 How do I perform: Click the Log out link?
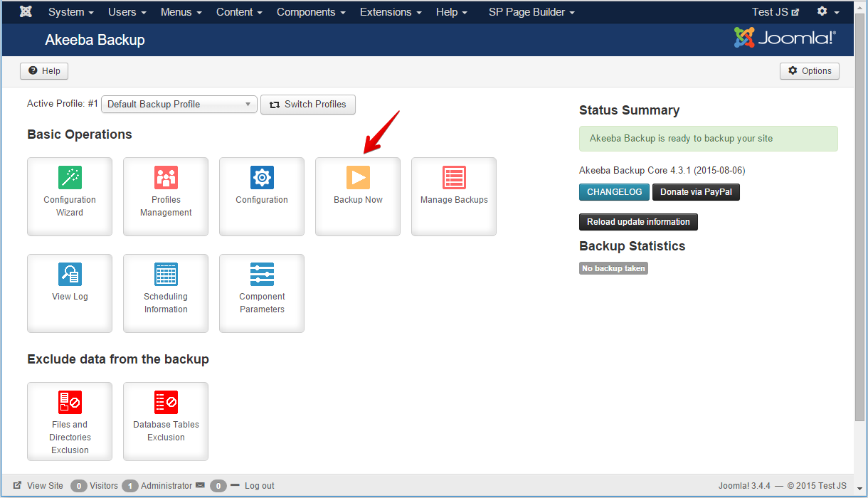click(259, 486)
